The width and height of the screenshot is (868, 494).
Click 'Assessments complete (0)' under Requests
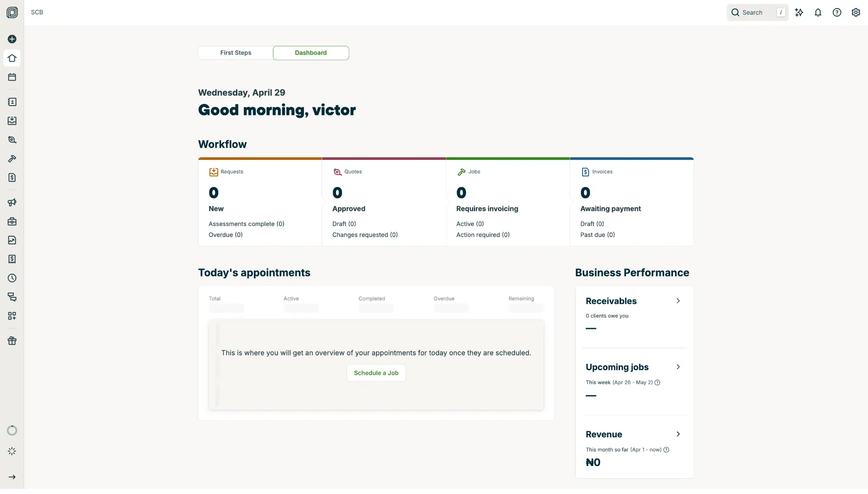click(246, 224)
